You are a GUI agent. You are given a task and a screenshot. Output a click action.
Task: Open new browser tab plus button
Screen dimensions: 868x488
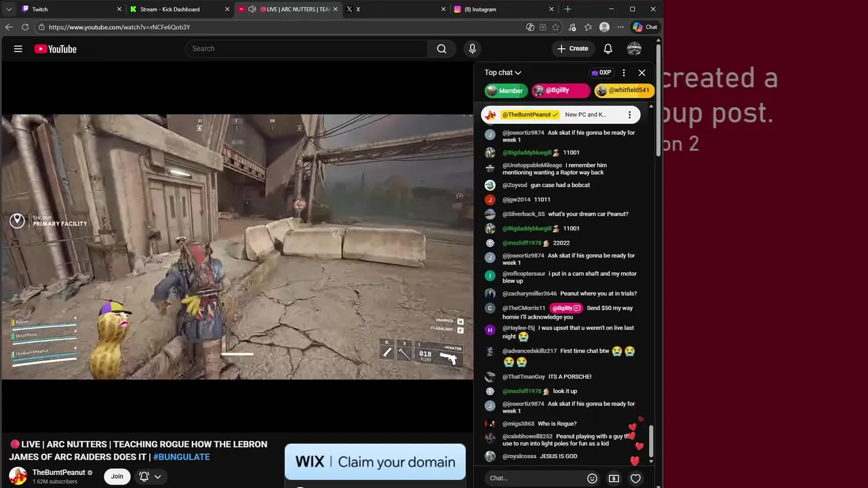click(568, 9)
